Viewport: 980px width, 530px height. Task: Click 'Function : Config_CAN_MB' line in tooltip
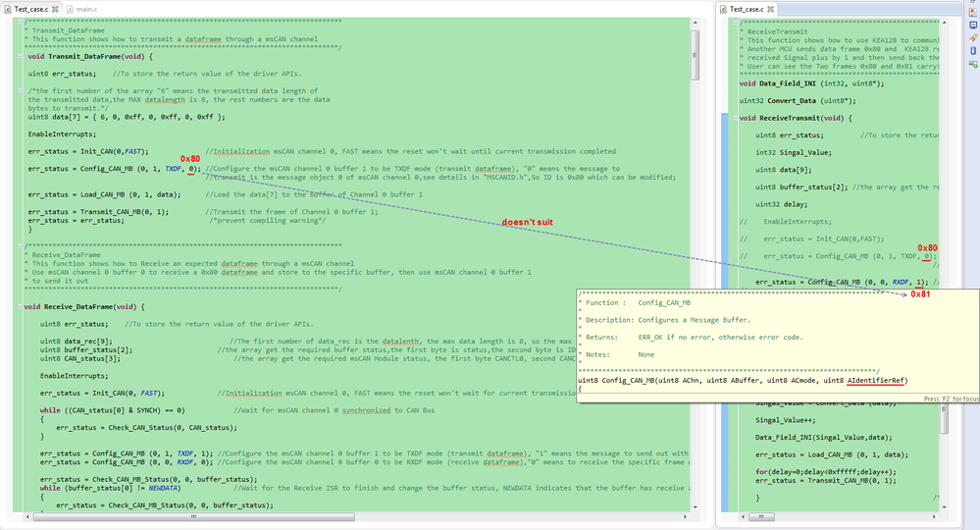coord(638,302)
